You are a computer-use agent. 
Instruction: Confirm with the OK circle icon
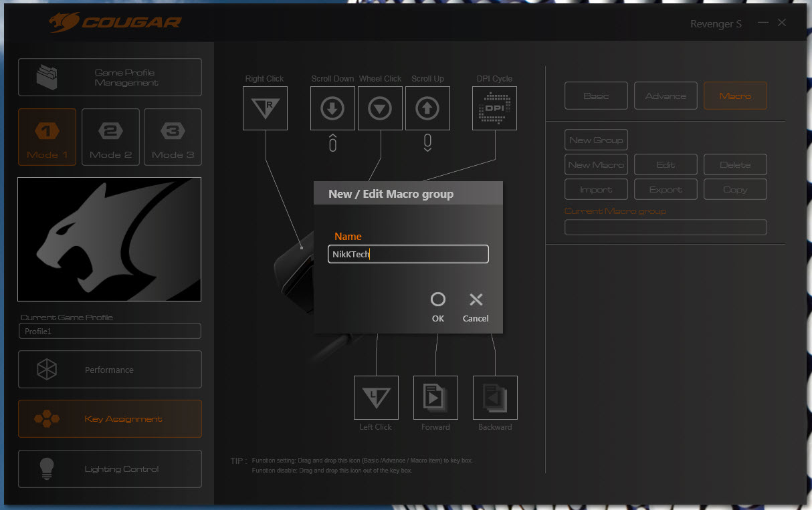[438, 299]
